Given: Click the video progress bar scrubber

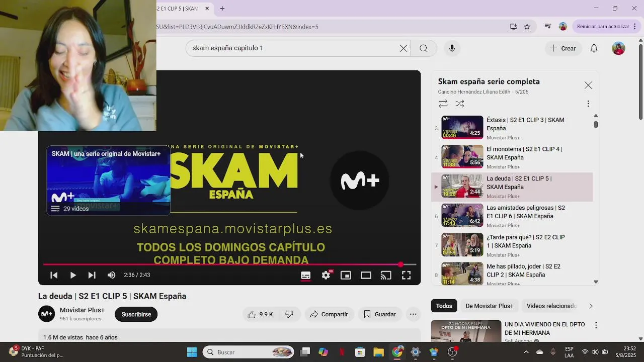Looking at the screenshot, I should click(x=400, y=264).
